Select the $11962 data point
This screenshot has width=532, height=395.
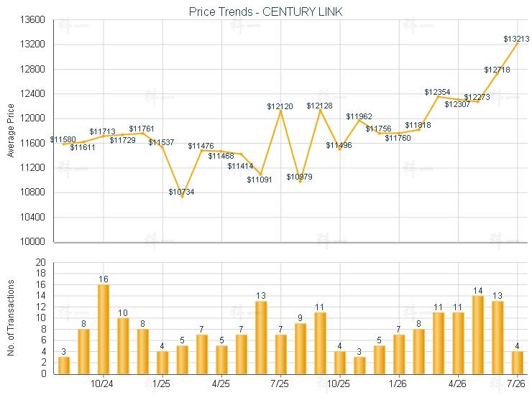coord(359,121)
